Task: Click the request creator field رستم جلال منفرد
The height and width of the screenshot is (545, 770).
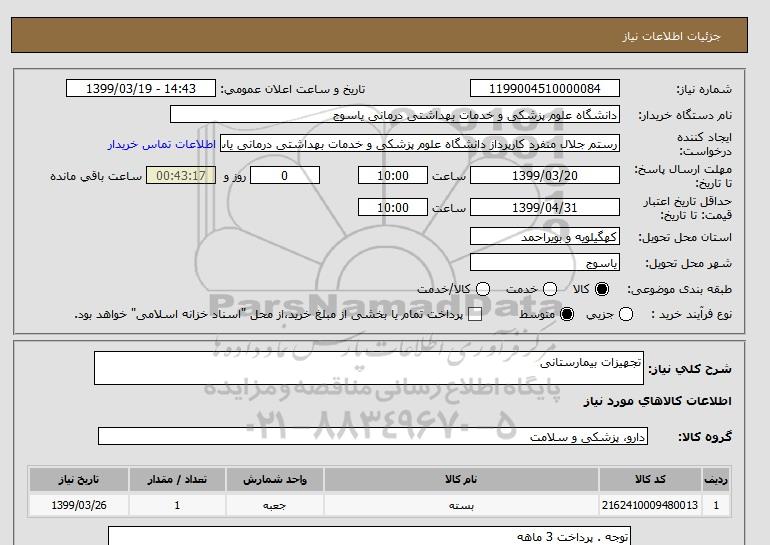Action: tap(420, 144)
